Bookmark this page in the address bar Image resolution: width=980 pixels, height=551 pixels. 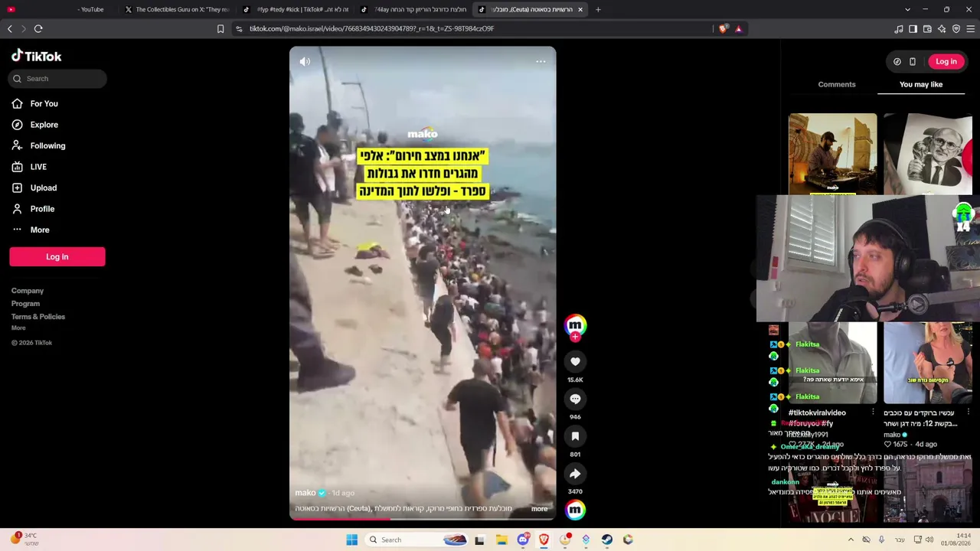[x=220, y=28]
